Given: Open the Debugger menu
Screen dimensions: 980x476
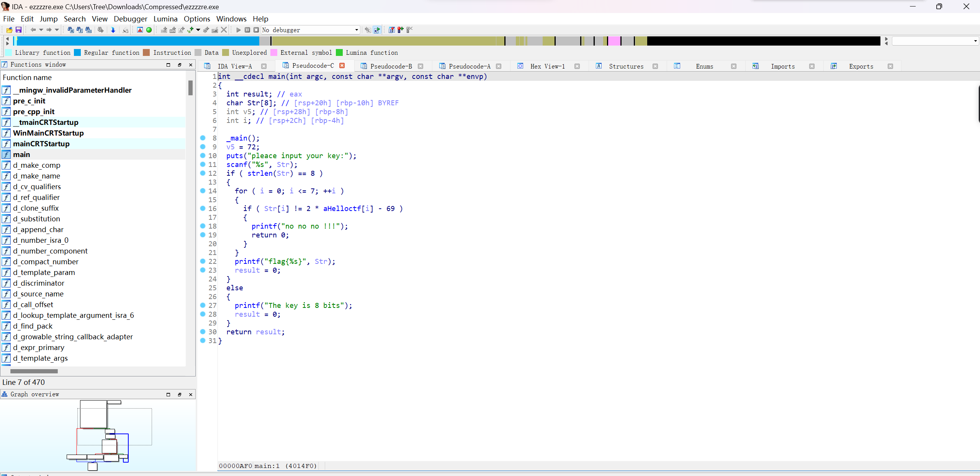Looking at the screenshot, I should (x=130, y=19).
